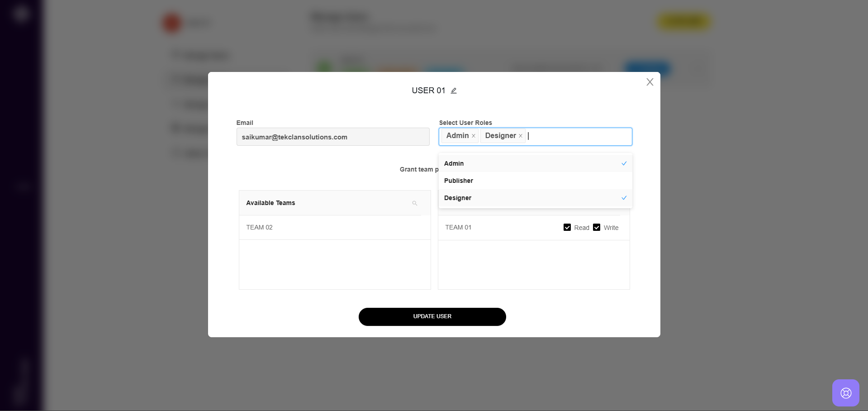Click the Email input field
The width and height of the screenshot is (868, 411).
pyautogui.click(x=332, y=137)
